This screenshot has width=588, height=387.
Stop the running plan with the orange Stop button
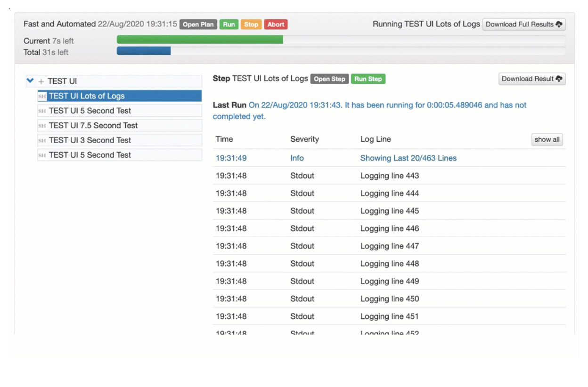click(251, 24)
